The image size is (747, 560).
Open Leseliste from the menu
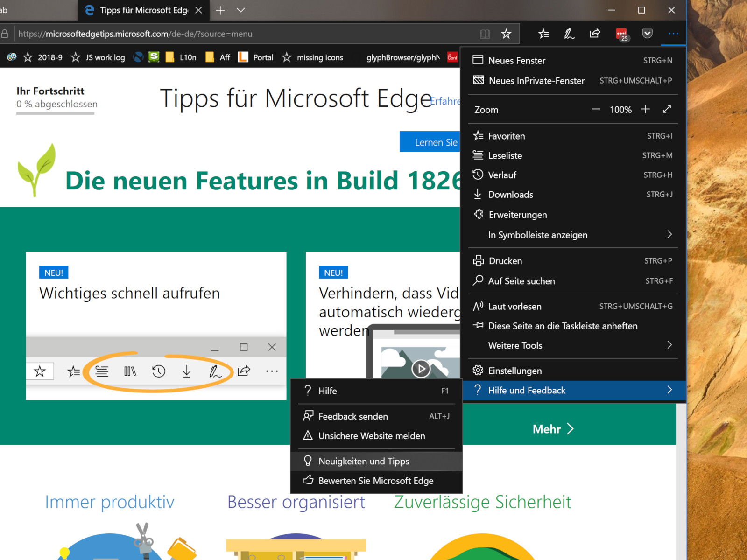point(573,155)
